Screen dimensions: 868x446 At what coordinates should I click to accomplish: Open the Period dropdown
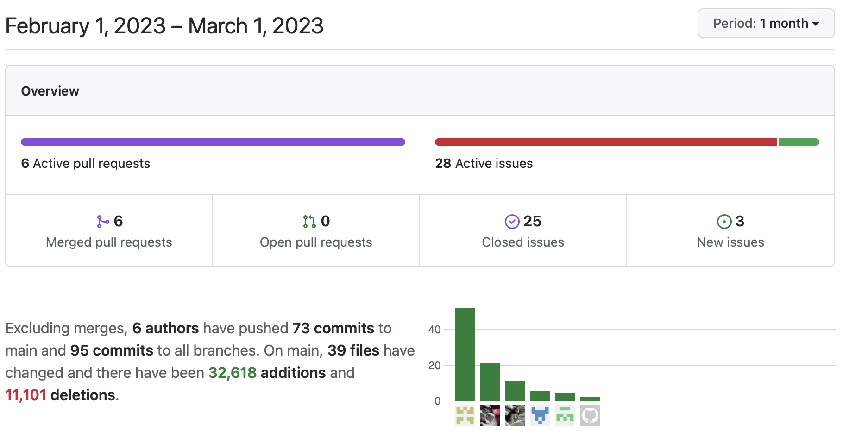765,23
